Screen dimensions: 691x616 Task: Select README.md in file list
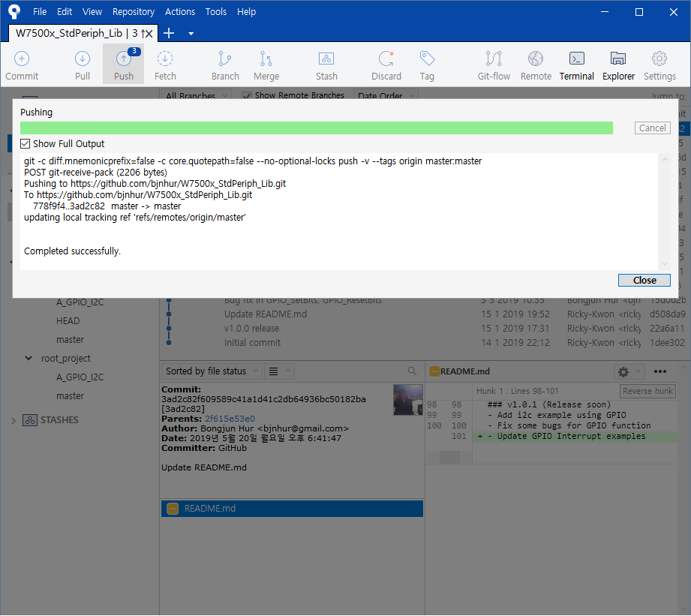(292, 509)
